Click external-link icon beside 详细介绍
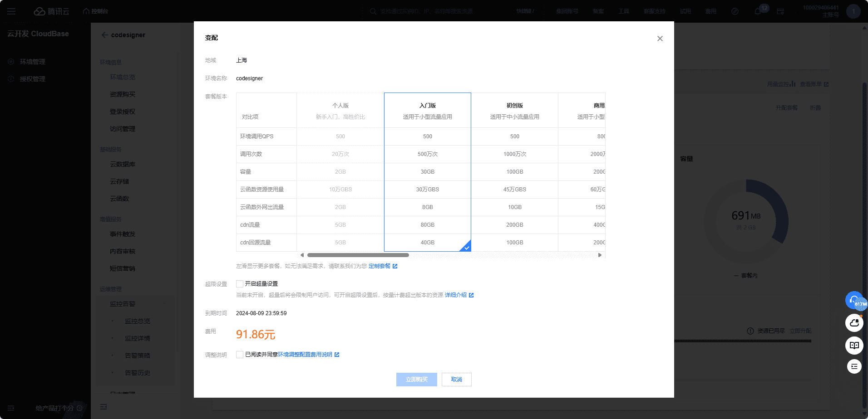Screen dimensions: 868x419 pos(471,295)
